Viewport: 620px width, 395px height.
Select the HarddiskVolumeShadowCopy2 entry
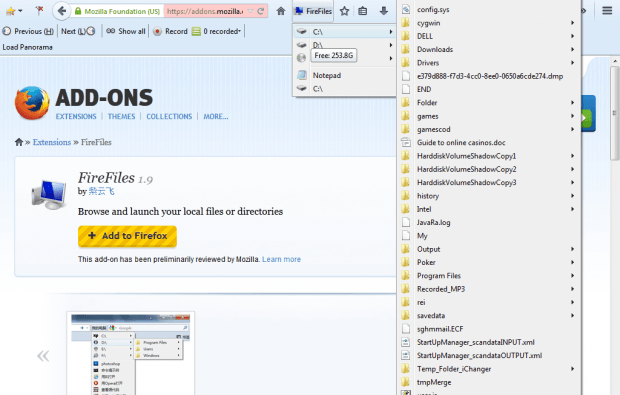tap(489, 169)
